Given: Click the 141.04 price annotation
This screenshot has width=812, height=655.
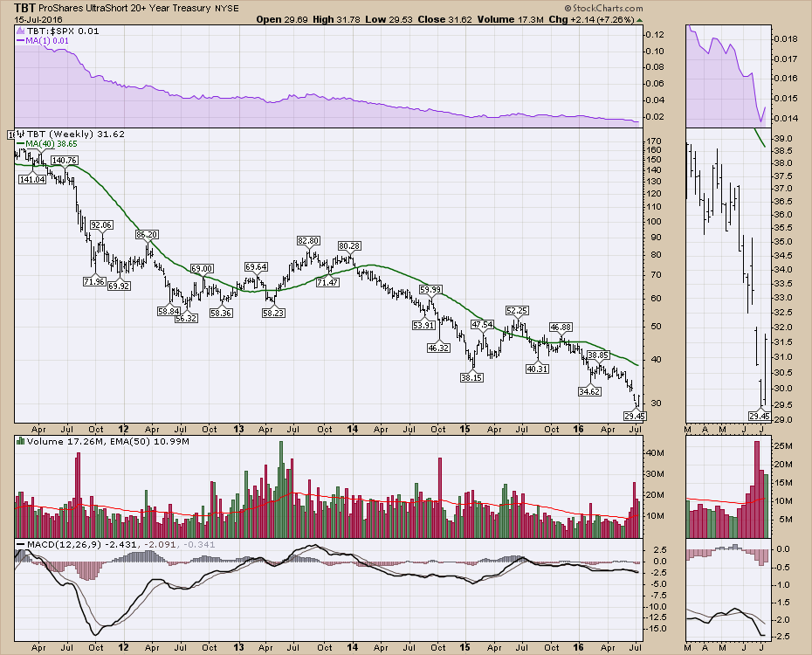Looking at the screenshot, I should tap(32, 179).
